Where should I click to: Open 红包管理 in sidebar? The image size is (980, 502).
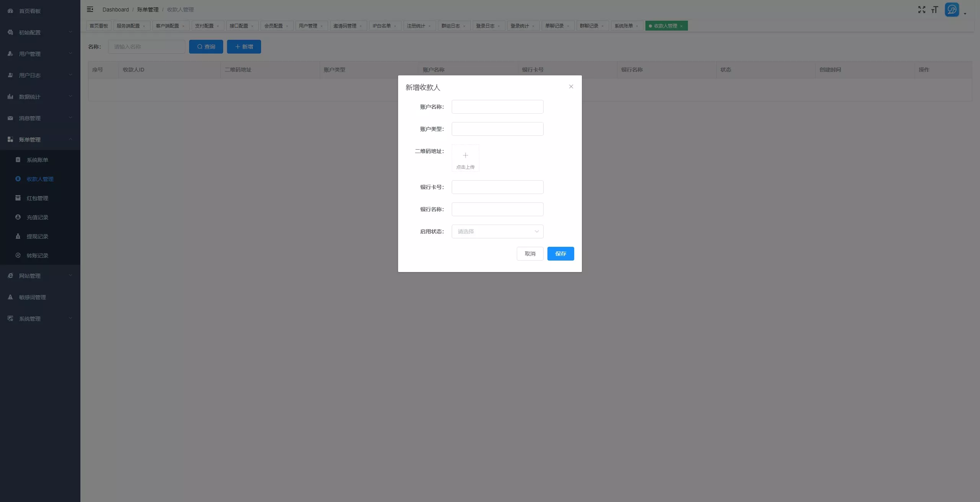(40, 198)
